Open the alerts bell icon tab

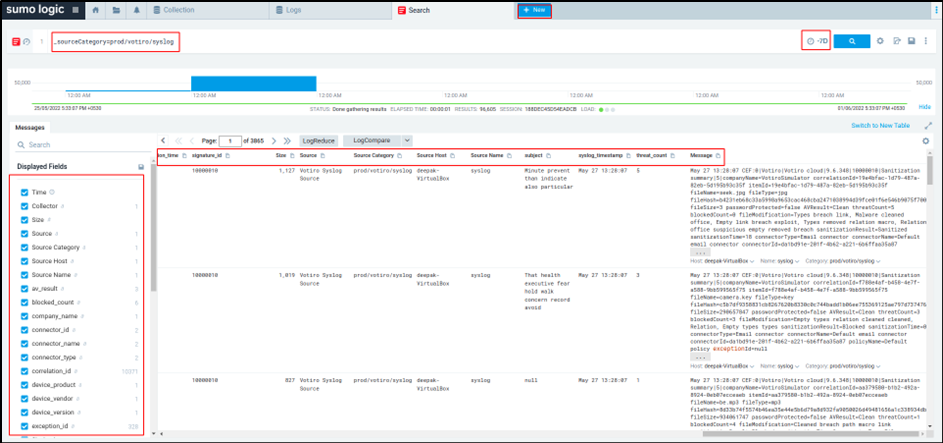coord(137,10)
